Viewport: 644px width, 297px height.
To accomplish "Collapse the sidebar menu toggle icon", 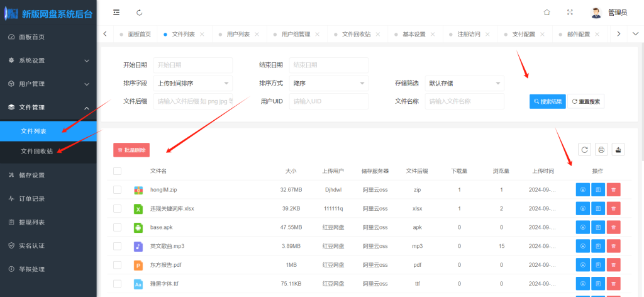I will tap(116, 13).
